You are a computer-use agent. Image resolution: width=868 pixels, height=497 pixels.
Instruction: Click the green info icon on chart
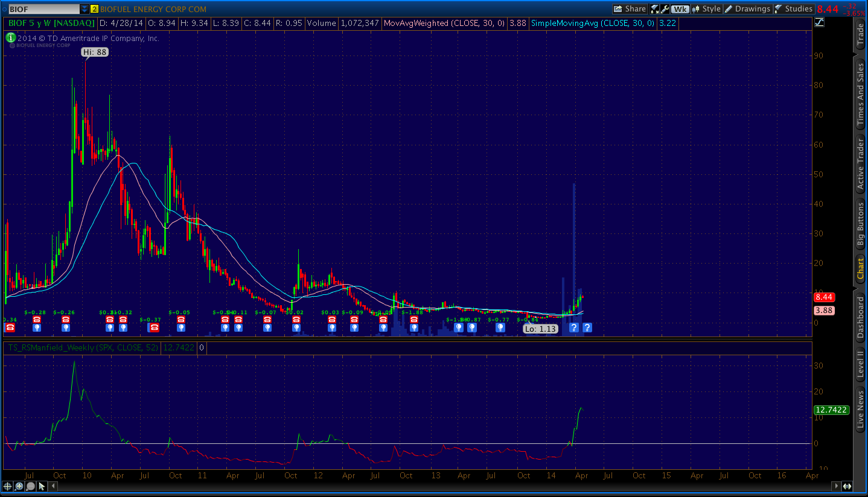click(10, 37)
